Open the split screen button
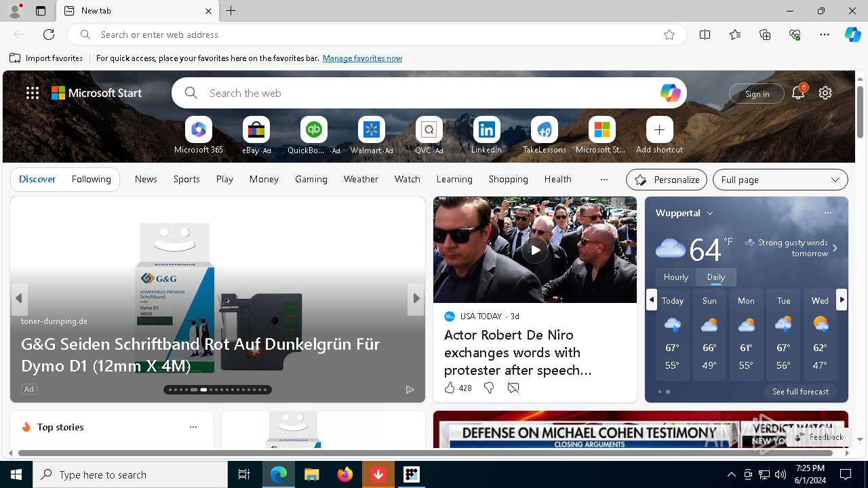Viewport: 868px width, 488px height. (x=705, y=35)
